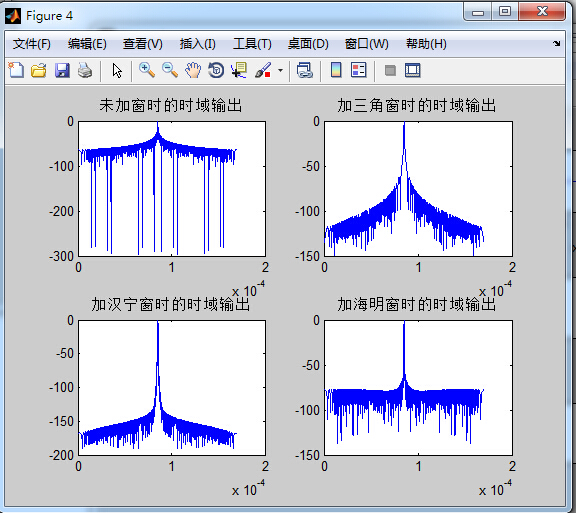Open the 文件(F) menu

pyautogui.click(x=32, y=44)
